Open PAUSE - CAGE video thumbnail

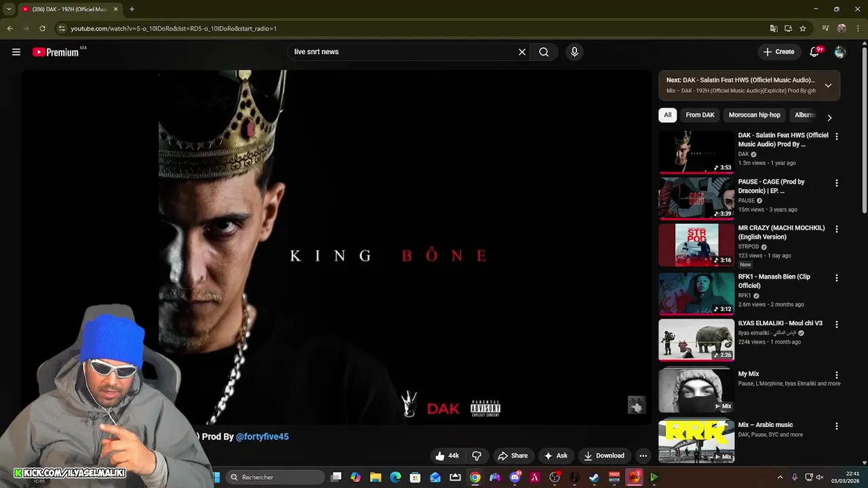coord(696,199)
